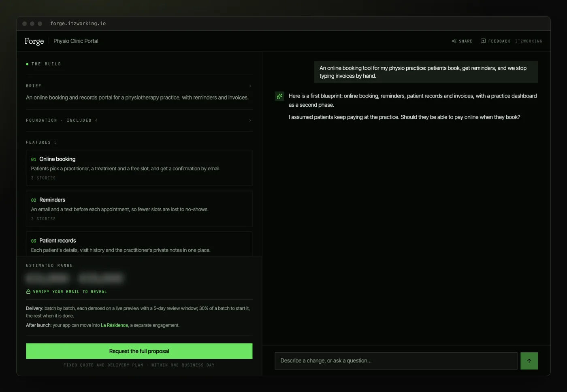The height and width of the screenshot is (392, 567).
Task: Click the 3 STORIES label under Online booking
Action: tap(43, 178)
